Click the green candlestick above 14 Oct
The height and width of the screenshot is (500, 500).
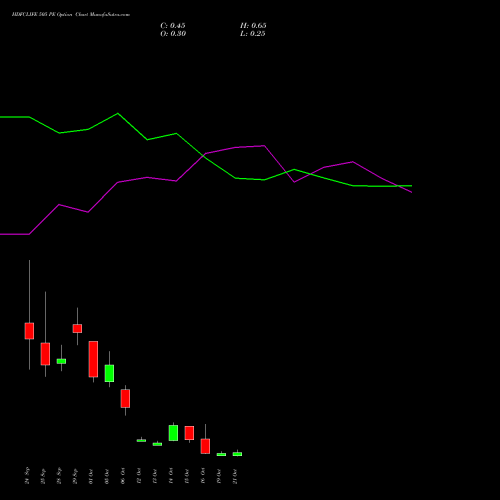[x=173, y=433]
